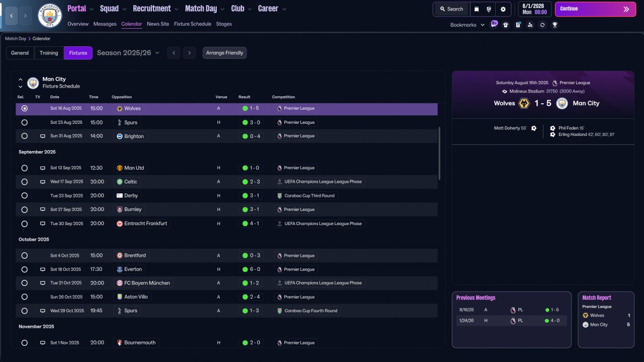This screenshot has height=362, width=644.
Task: Click the TV icon on Bournemouth row
Action: tap(43, 343)
